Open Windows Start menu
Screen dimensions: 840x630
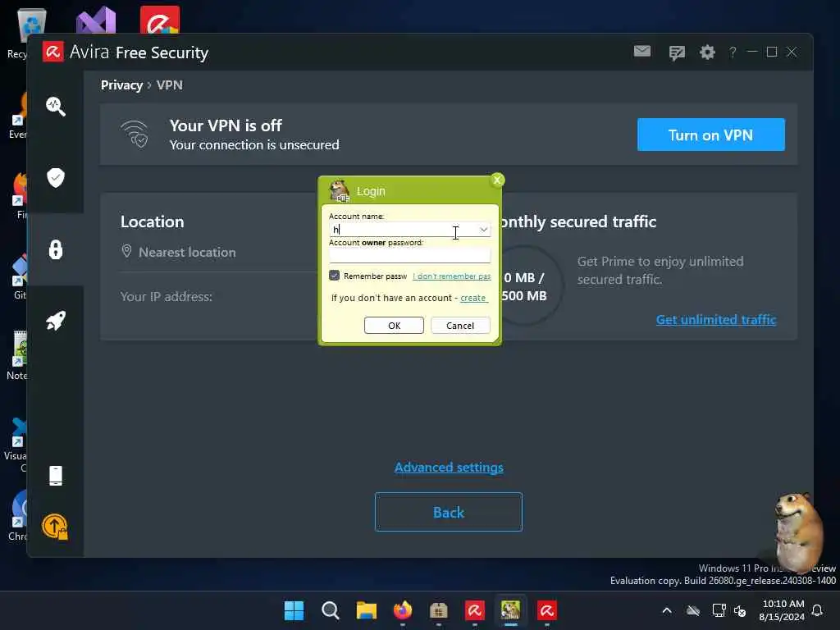point(294,610)
